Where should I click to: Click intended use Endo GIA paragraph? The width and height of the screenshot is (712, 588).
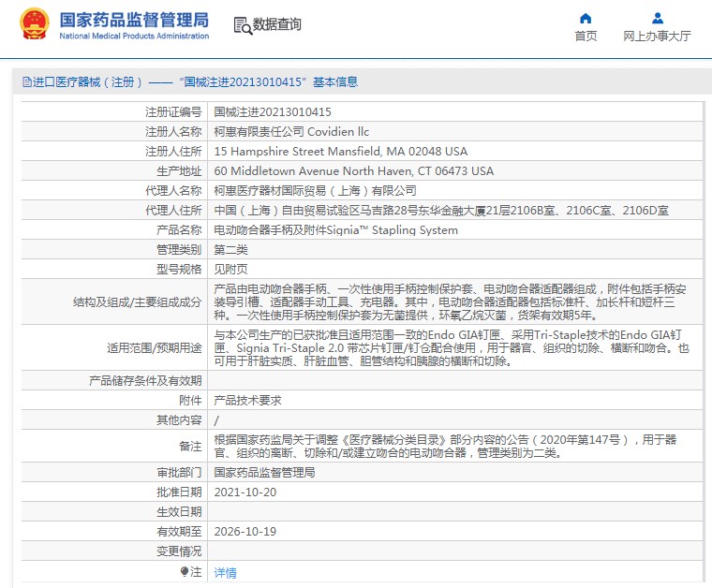(452, 348)
